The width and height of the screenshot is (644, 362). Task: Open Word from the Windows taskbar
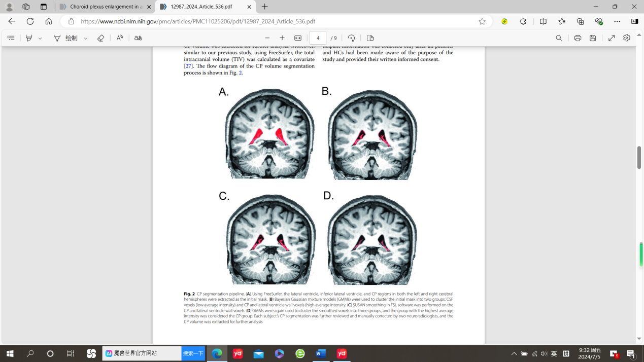321,353
